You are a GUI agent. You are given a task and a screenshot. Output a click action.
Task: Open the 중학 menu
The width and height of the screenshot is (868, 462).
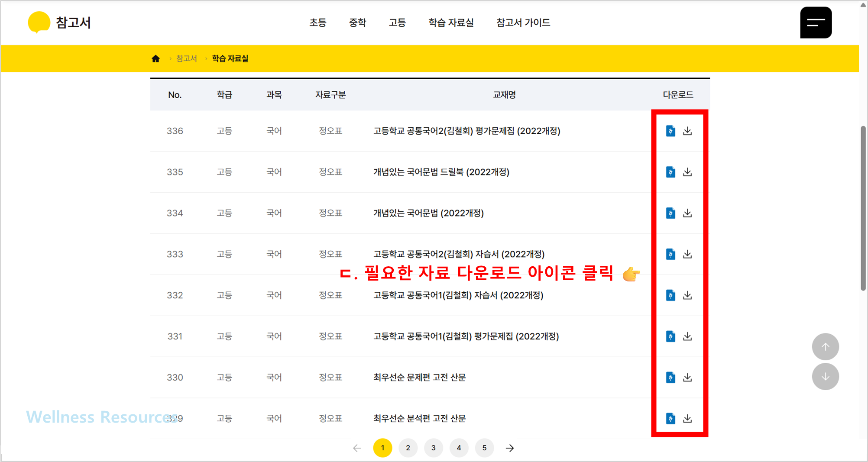(x=358, y=23)
